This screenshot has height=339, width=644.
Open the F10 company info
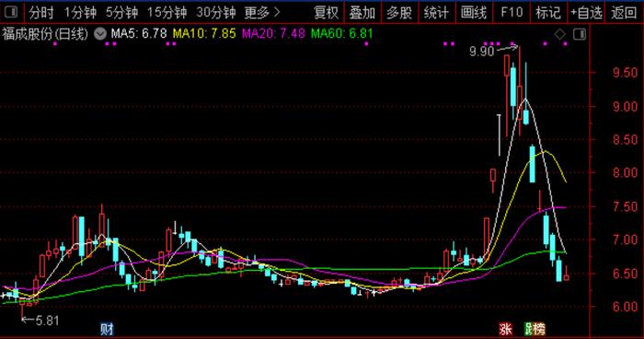(x=512, y=13)
